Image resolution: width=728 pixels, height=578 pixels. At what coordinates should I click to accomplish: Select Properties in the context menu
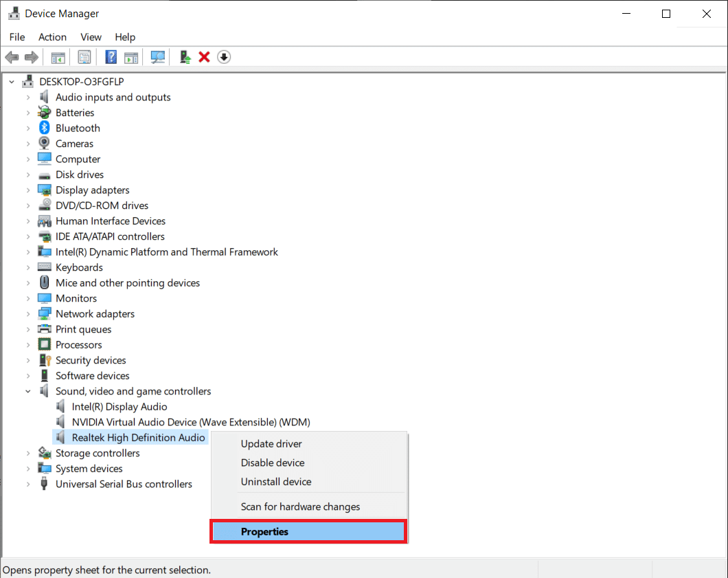point(309,531)
